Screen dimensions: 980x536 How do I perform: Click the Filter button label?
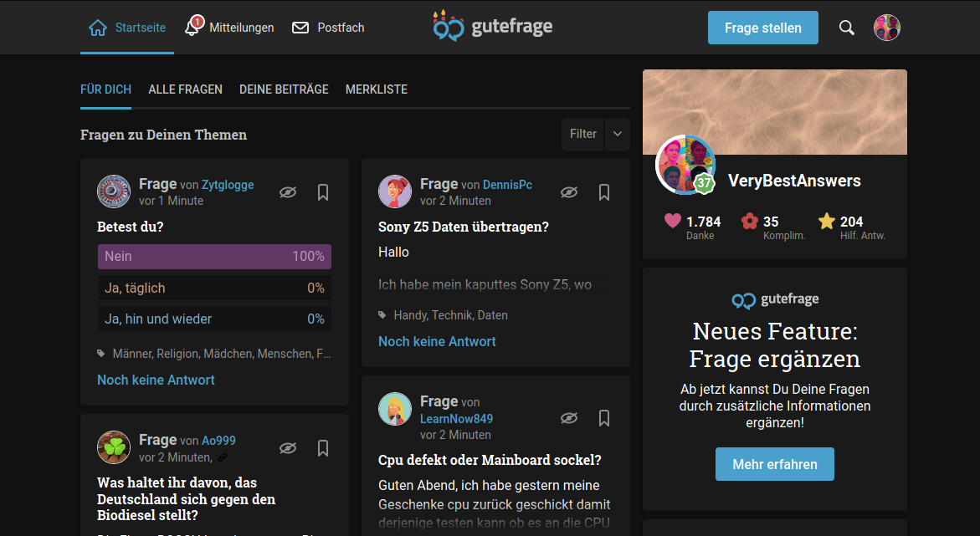(582, 134)
